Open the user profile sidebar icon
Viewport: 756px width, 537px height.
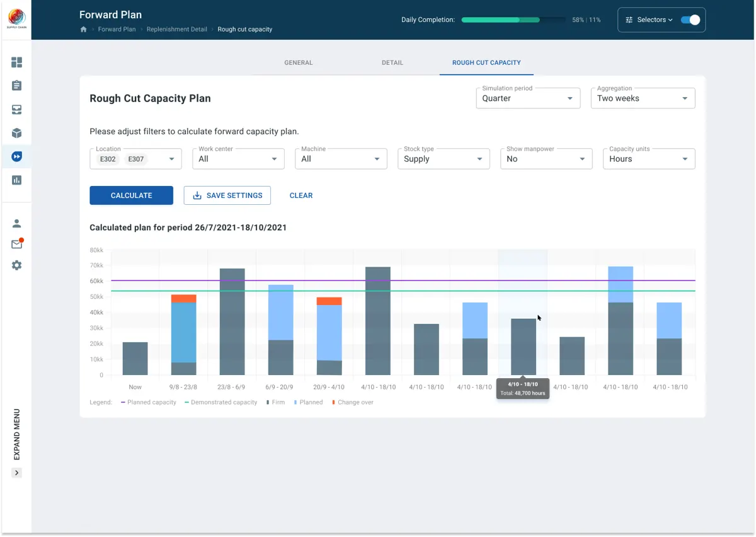point(17,223)
